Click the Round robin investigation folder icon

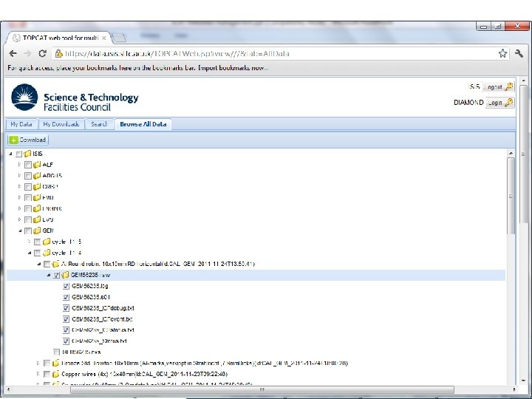pyautogui.click(x=55, y=264)
